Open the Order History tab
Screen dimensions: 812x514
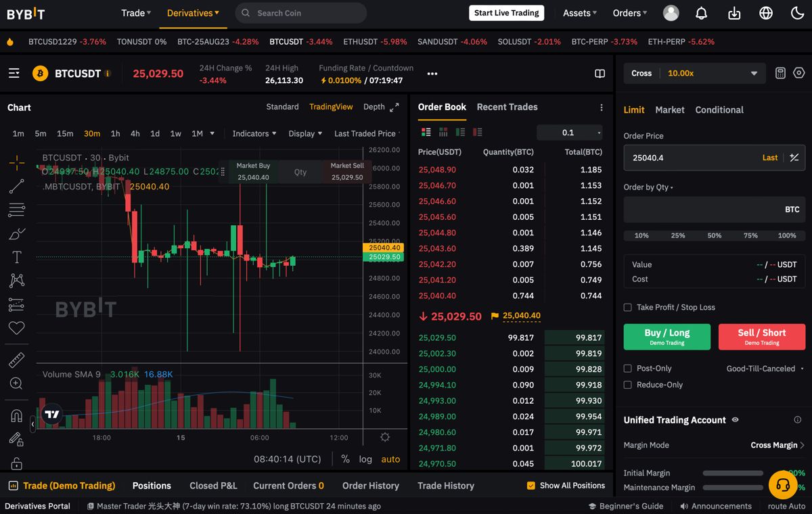pyautogui.click(x=370, y=486)
